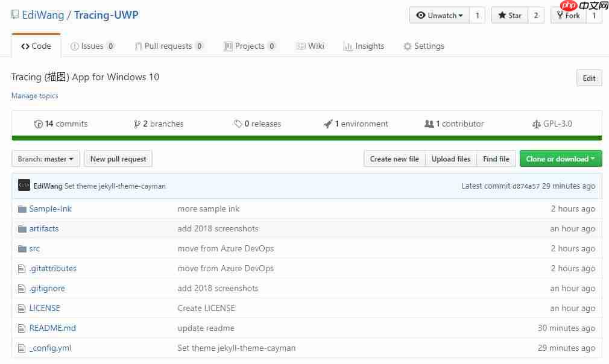Viewport: 609px width, 364px height.
Task: Open the EdiWang owner link
Action: point(43,14)
